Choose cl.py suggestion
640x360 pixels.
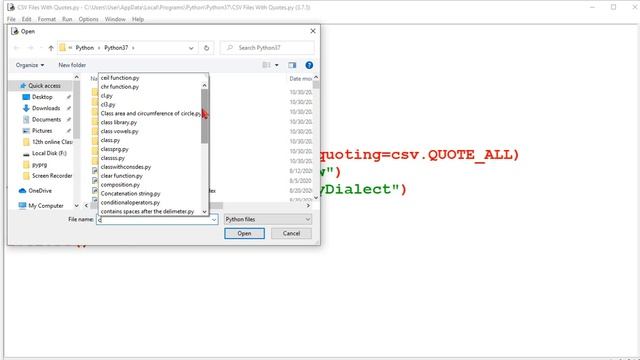[x=107, y=96]
